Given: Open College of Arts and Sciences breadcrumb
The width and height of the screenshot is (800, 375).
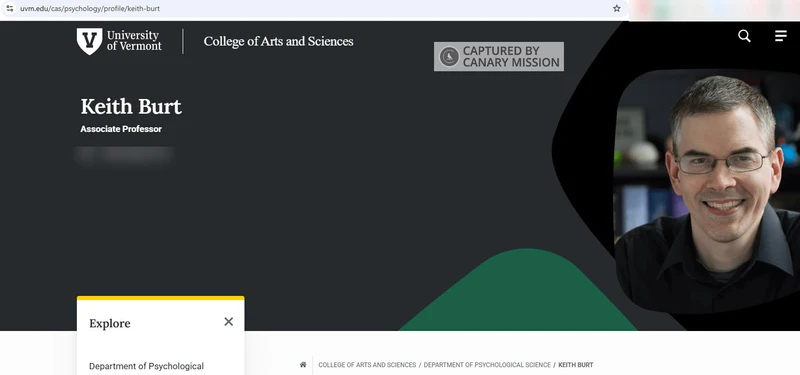Looking at the screenshot, I should point(367,365).
